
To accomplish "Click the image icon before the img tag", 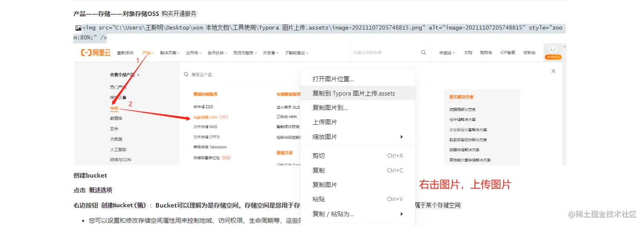I will (x=78, y=28).
